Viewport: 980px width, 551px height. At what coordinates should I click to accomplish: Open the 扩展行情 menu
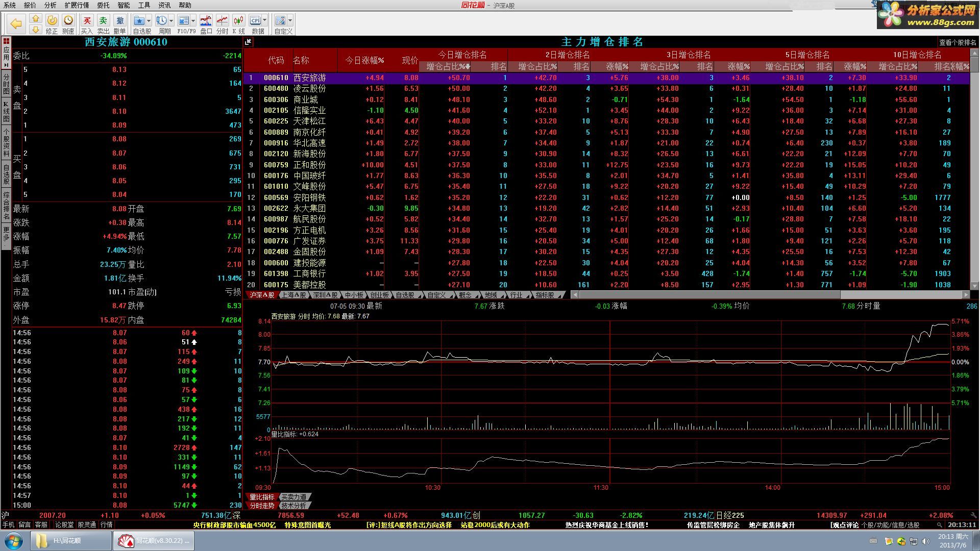coord(77,5)
